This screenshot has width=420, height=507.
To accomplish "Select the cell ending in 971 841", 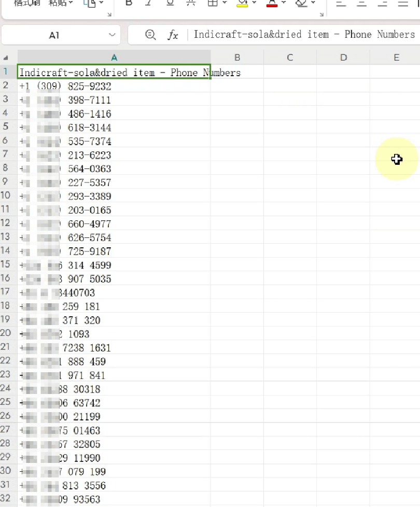I will pyautogui.click(x=114, y=375).
